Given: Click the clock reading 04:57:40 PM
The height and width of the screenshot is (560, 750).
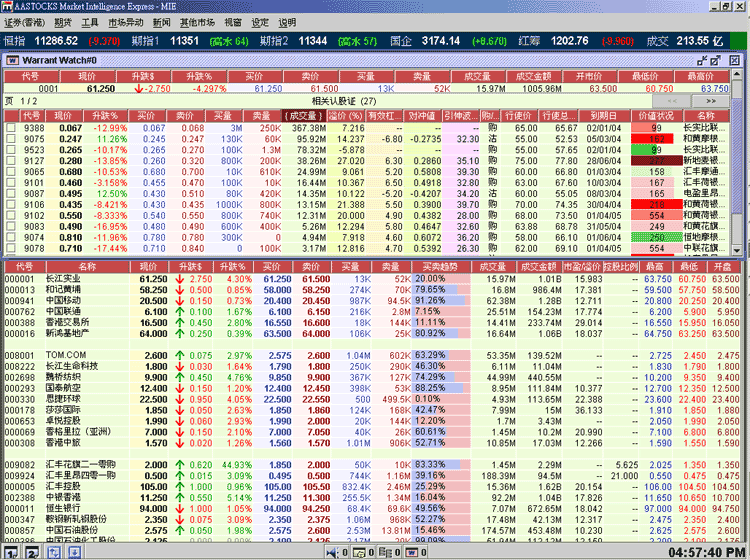Looking at the screenshot, I should point(706,553).
